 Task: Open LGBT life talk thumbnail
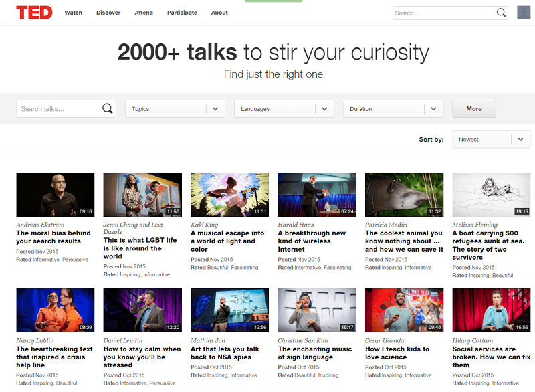point(142,195)
